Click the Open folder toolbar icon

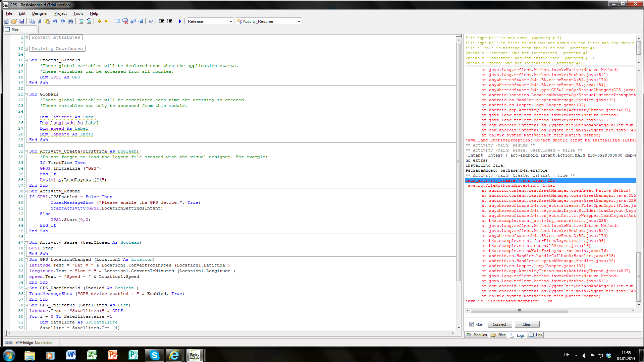[14, 21]
